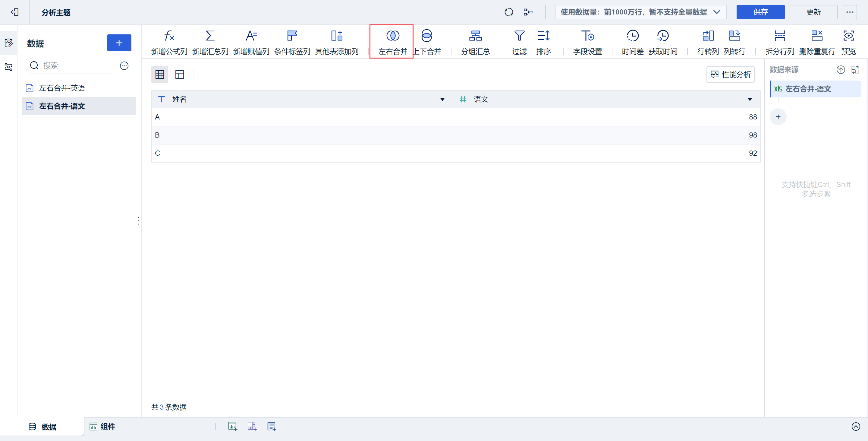Expand the 姓名 column dropdown arrow
The width and height of the screenshot is (868, 441).
(442, 100)
